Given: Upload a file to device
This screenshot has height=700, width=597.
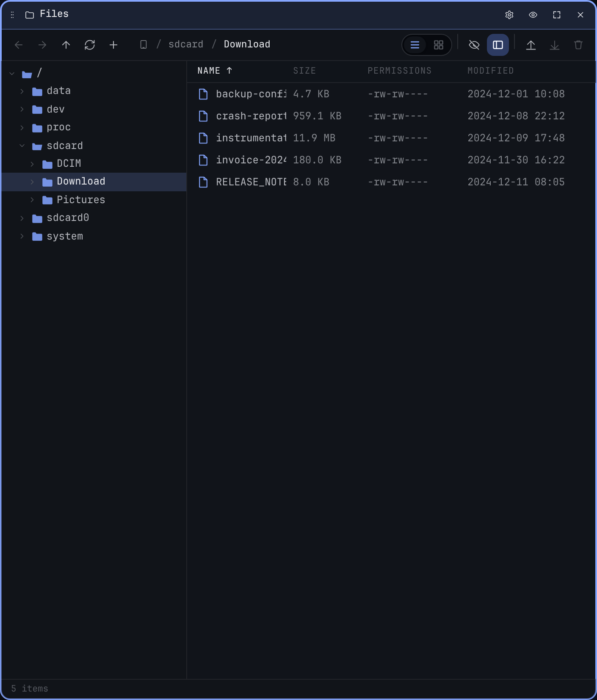Looking at the screenshot, I should 531,45.
